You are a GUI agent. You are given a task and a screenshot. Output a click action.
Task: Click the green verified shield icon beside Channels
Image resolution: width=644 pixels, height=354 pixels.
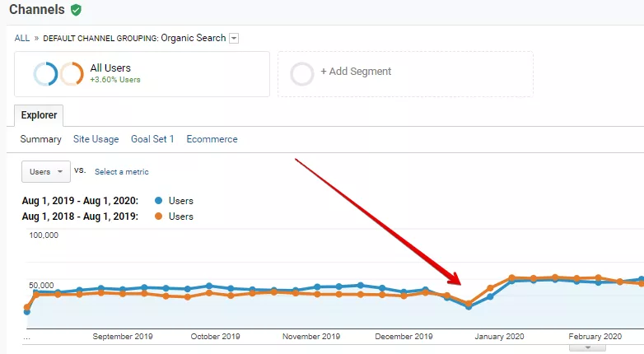76,10
